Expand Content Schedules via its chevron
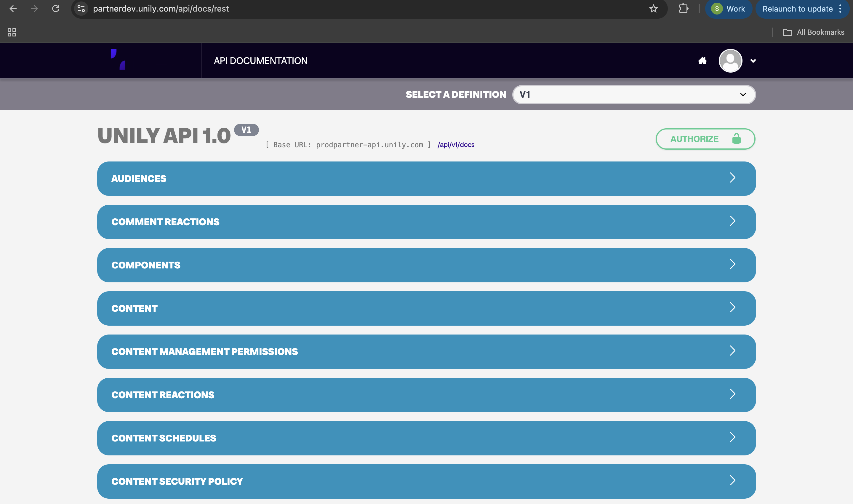 click(x=732, y=437)
